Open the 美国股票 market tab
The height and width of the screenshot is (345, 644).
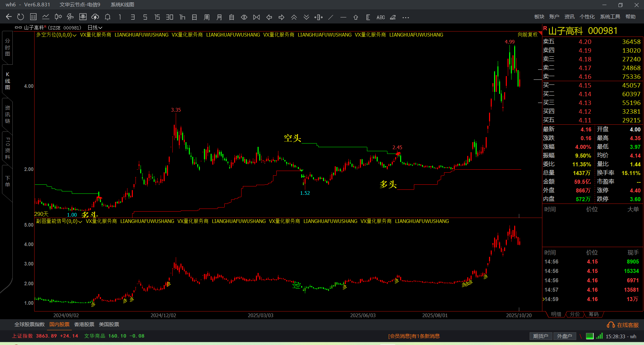pos(109,325)
